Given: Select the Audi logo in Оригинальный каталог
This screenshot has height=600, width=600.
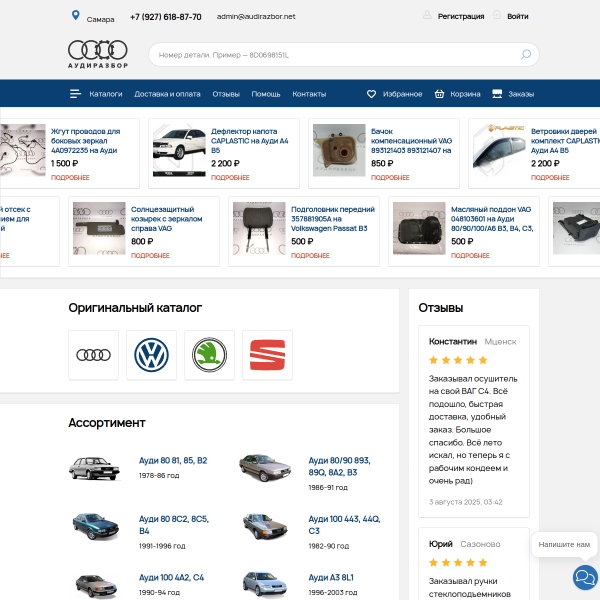Looking at the screenshot, I should coord(93,355).
